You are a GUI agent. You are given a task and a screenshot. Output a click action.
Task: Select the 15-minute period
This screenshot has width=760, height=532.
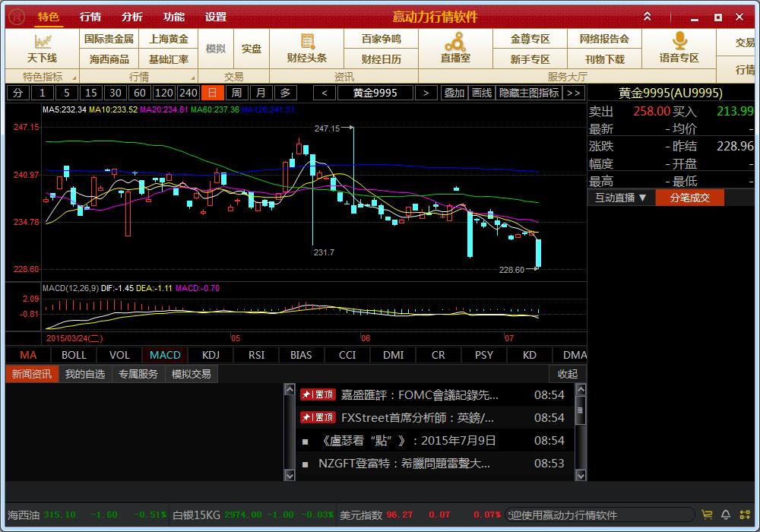pos(91,93)
